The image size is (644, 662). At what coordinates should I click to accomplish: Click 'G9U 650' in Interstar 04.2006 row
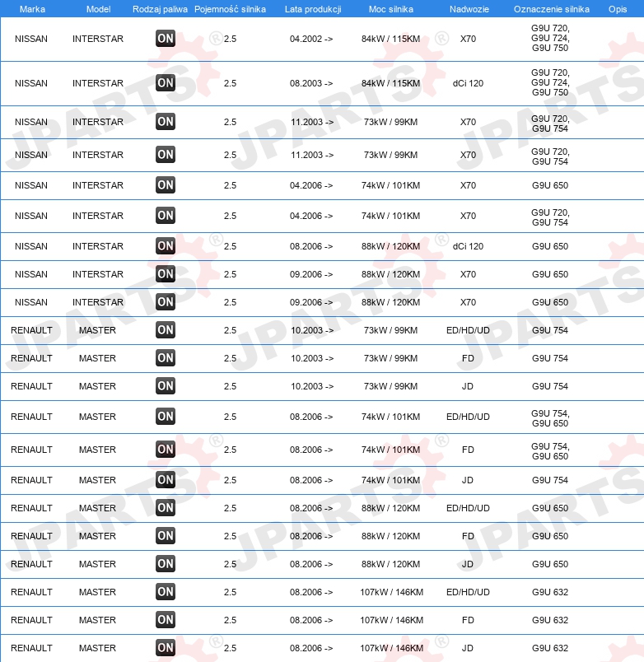coord(550,185)
